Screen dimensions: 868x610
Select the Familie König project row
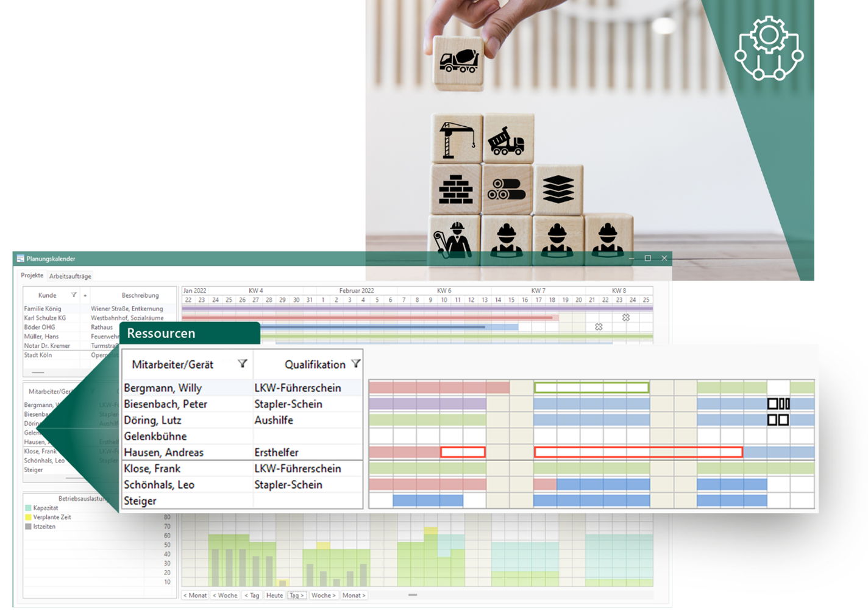[101, 309]
